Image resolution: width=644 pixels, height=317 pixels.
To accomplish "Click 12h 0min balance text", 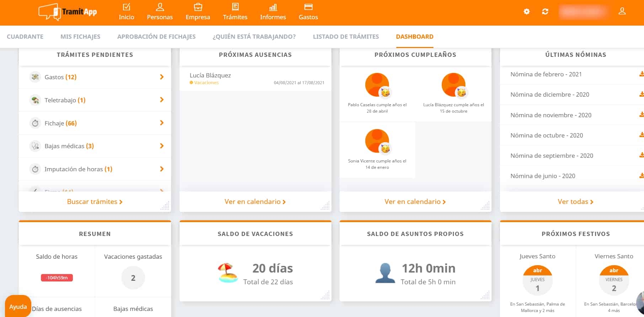I will click(429, 268).
